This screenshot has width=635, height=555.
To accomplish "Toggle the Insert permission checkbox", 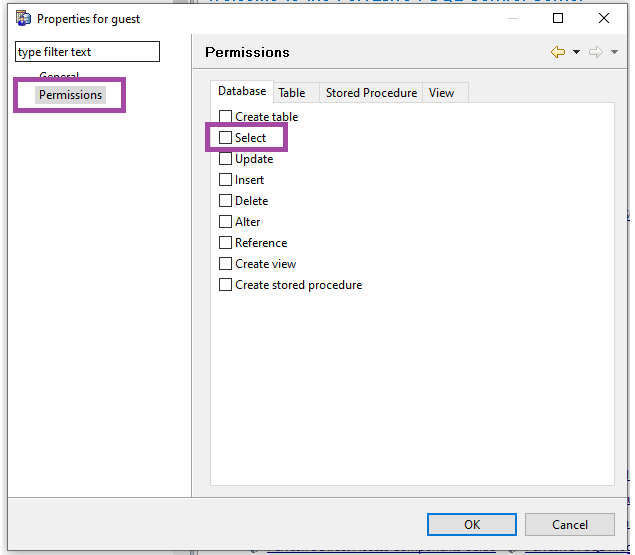I will (x=226, y=180).
